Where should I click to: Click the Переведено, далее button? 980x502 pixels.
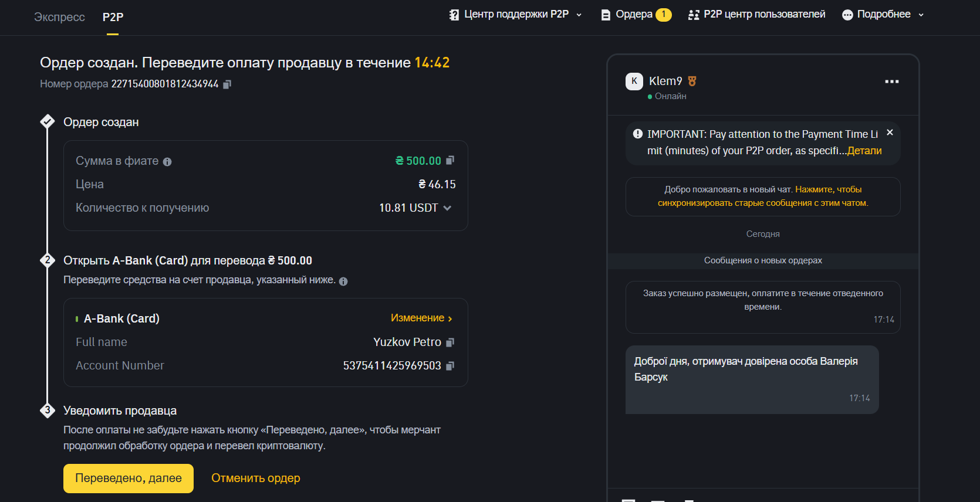coord(129,479)
